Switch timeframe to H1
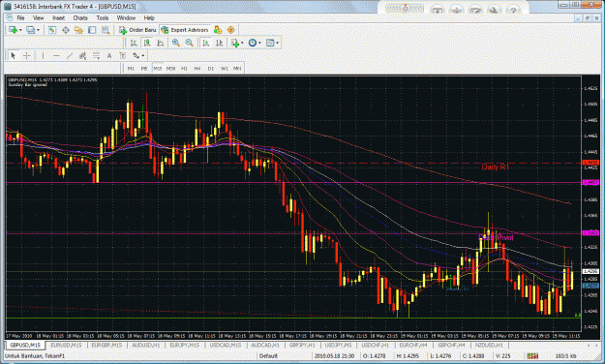Screen dimensions: 605x364 click(184, 69)
